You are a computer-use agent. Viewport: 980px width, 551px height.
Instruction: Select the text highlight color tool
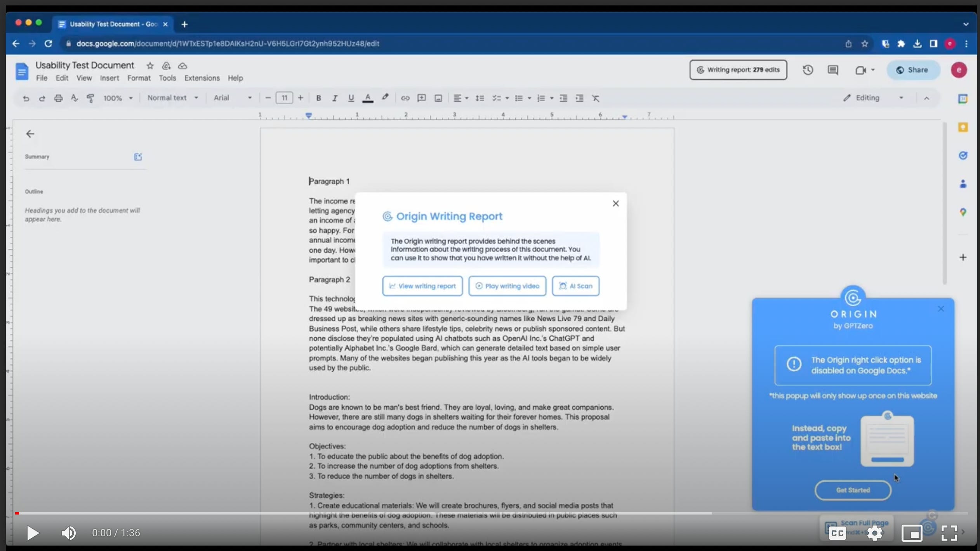pos(385,98)
